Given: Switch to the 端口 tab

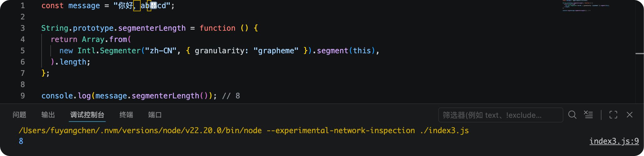Looking at the screenshot, I should pos(155,115).
